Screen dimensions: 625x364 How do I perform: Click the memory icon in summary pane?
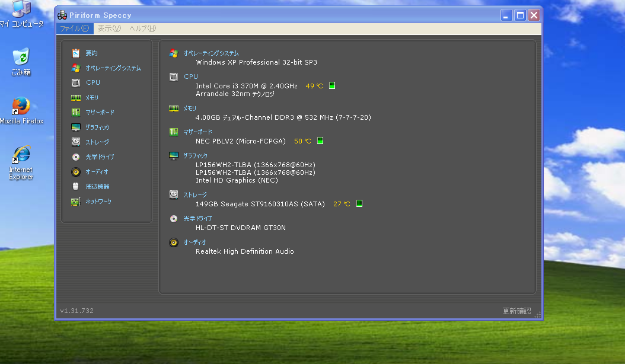[173, 108]
